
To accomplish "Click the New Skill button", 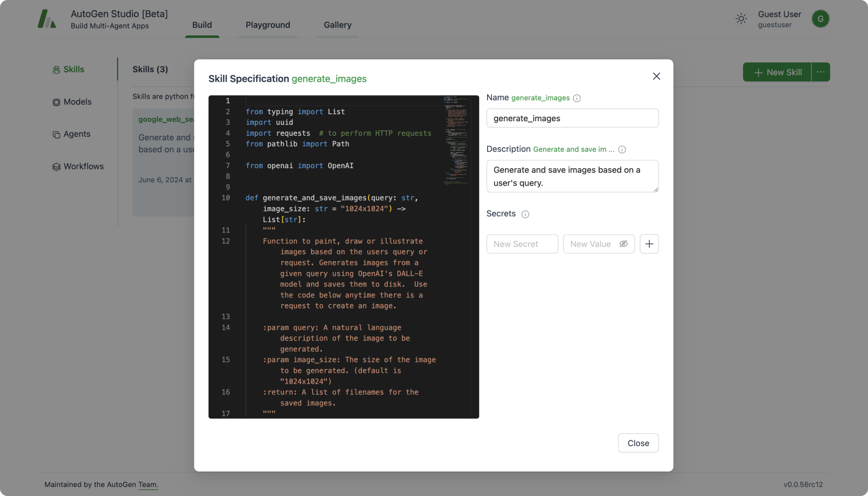I will 777,72.
